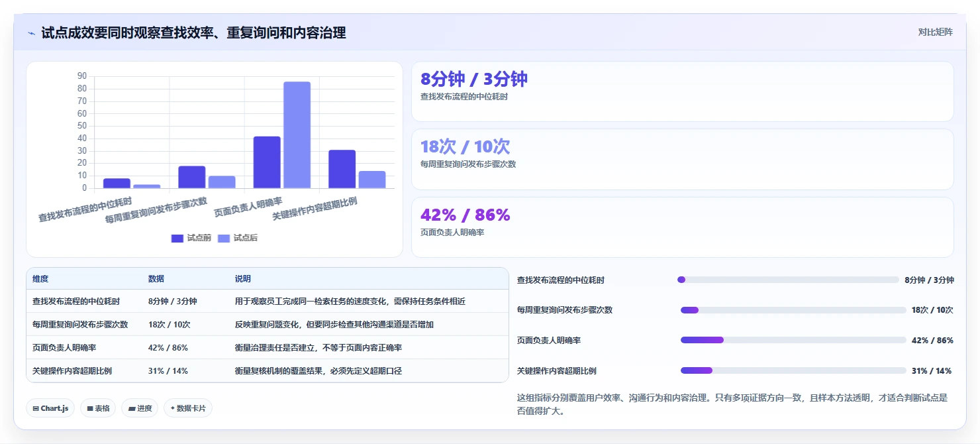This screenshot has height=444, width=980.
Task: Select table row 关键操作内容超期比例
Action: [x=268, y=370]
